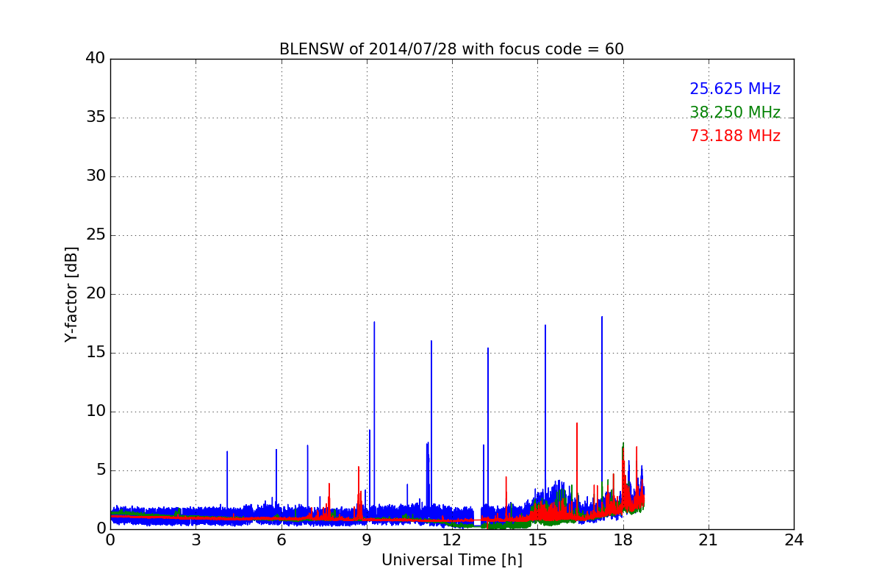The height and width of the screenshot is (588, 882).
Task: Click the x-axis tick label '15'
Action: 537,540
